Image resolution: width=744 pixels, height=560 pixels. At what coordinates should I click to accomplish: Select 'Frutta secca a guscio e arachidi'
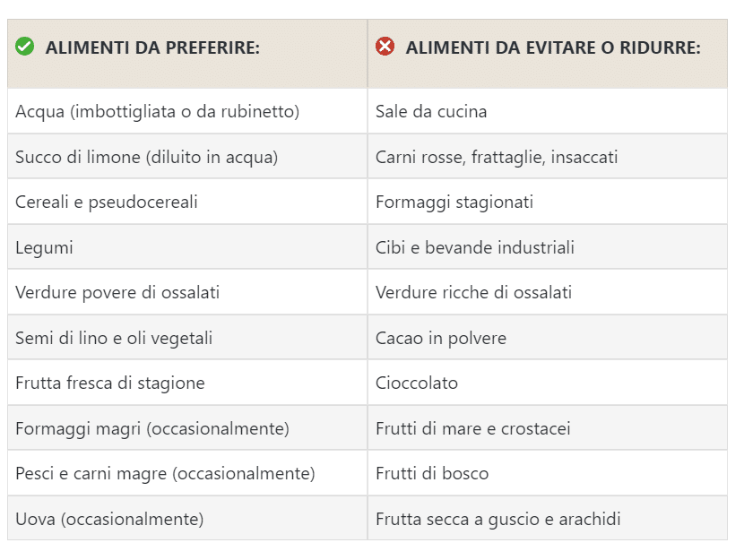point(498,519)
